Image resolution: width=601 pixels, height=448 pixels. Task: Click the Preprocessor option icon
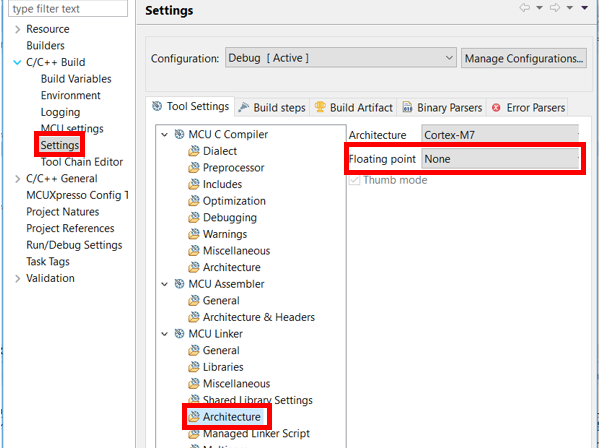pos(194,167)
